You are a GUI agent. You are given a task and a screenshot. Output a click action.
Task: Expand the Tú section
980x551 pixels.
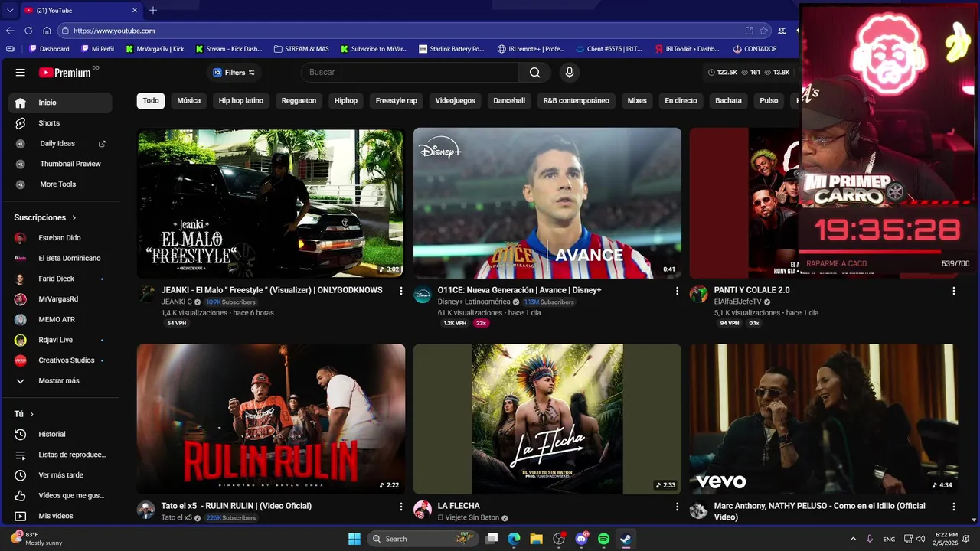[24, 414]
